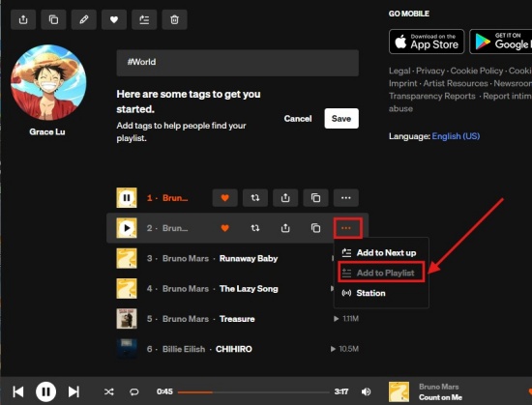Select the artwork for track 3 Runaway Baby
This screenshot has height=405, width=532.
point(127,258)
